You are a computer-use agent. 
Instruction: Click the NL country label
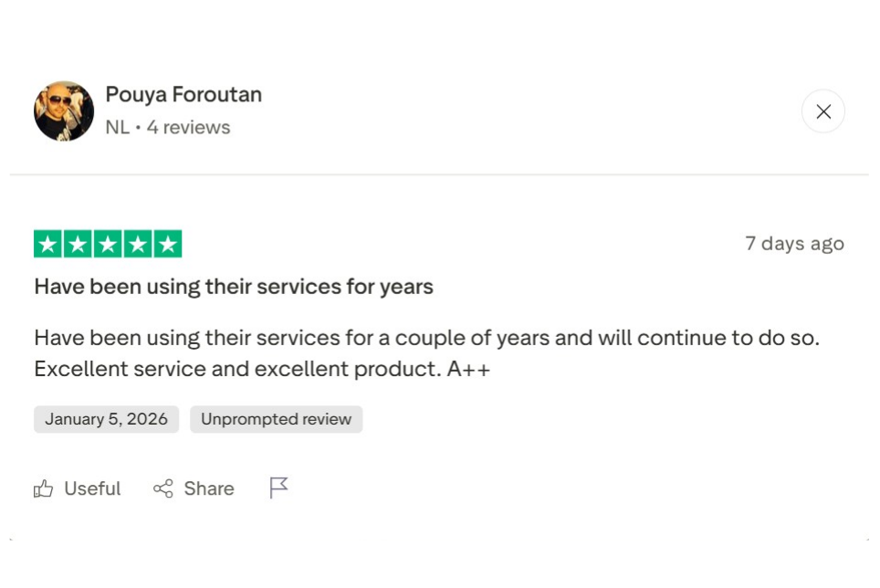coord(117,128)
